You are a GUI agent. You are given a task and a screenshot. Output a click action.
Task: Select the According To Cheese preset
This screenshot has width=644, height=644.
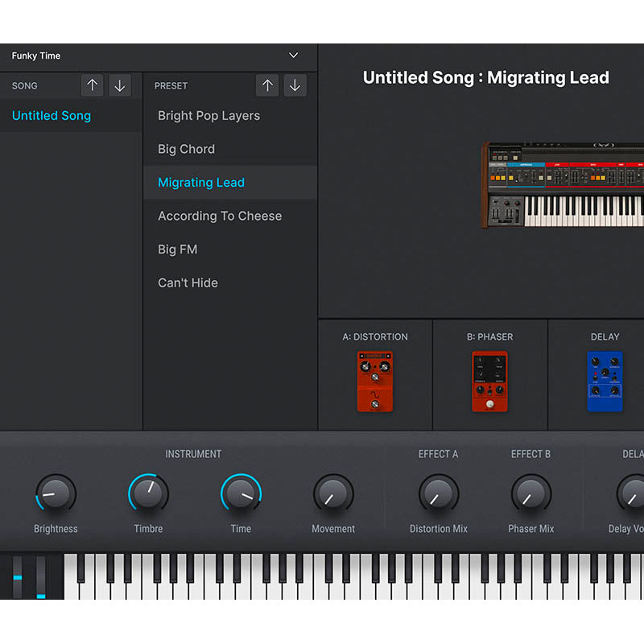219,216
